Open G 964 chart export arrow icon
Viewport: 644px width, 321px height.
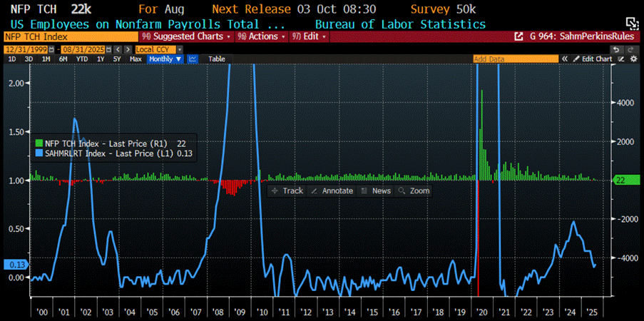click(x=518, y=36)
